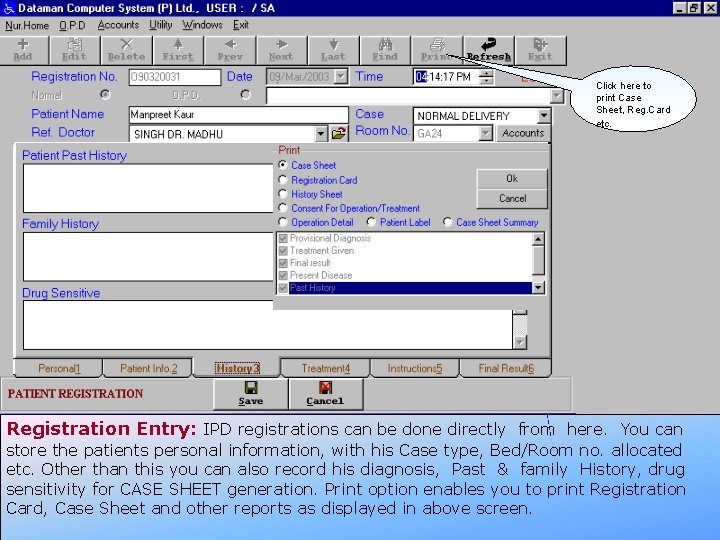This screenshot has width=720, height=540.
Task: Open the Accounts menu
Action: 118,25
